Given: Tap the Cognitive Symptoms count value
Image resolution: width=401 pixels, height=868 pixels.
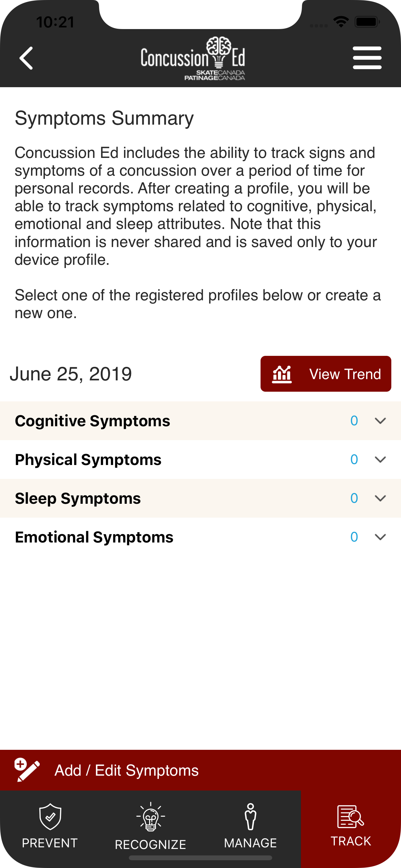Looking at the screenshot, I should [354, 420].
